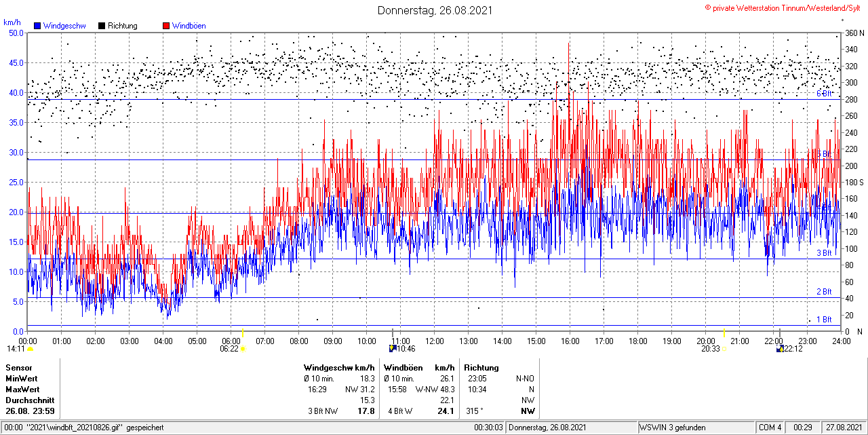Click the 00:29 status bar entry

pos(803,428)
